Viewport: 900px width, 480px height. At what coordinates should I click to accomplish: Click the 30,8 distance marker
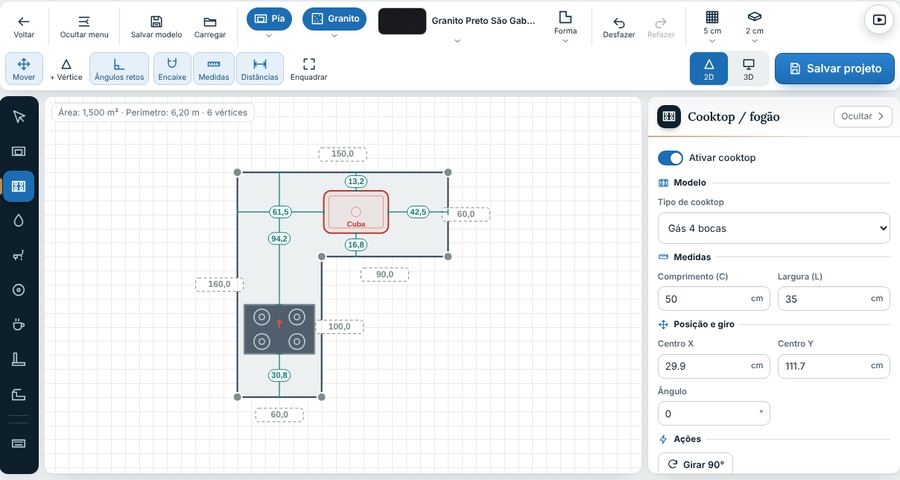pos(280,375)
